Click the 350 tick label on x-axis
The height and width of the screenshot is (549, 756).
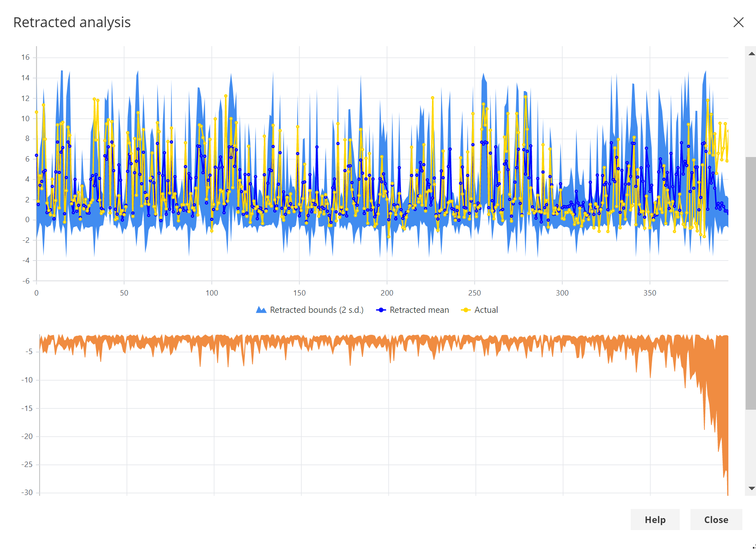click(650, 293)
